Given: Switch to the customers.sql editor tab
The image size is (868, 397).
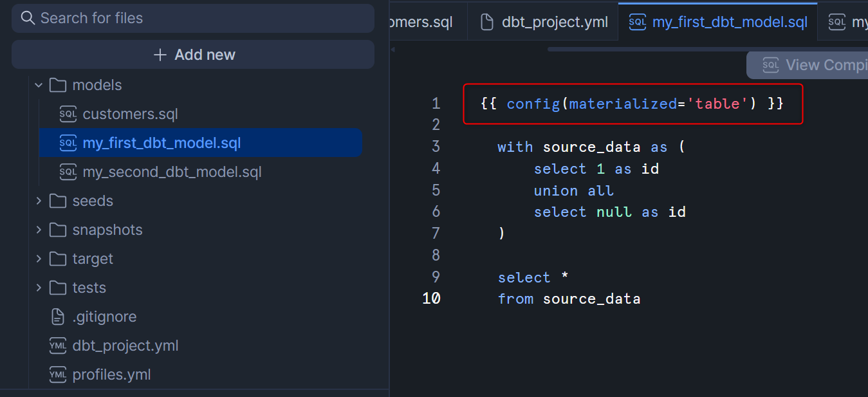Looking at the screenshot, I should click(428, 23).
